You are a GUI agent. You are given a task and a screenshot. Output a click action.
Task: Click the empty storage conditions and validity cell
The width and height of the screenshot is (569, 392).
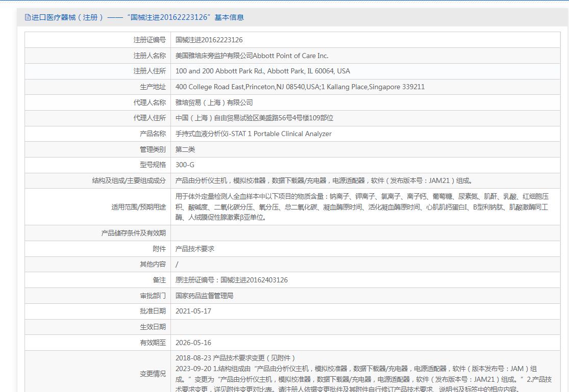coord(365,233)
